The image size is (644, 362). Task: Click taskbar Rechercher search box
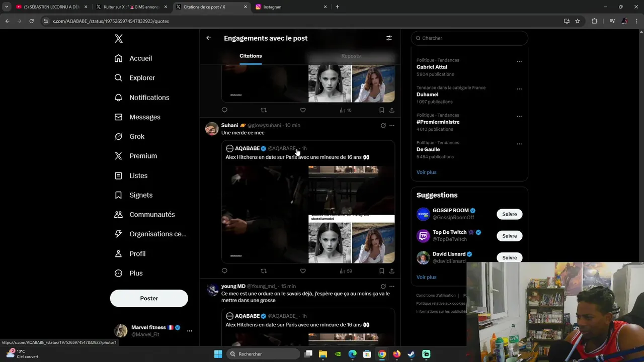[263, 354]
